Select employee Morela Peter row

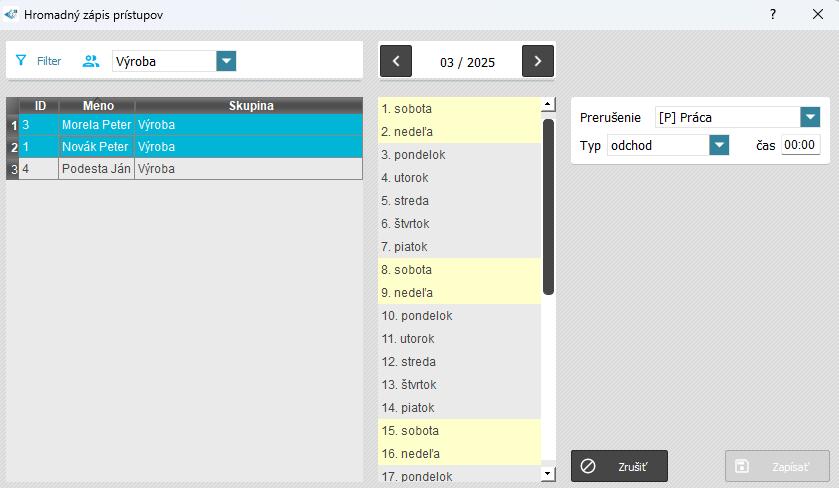click(x=97, y=125)
